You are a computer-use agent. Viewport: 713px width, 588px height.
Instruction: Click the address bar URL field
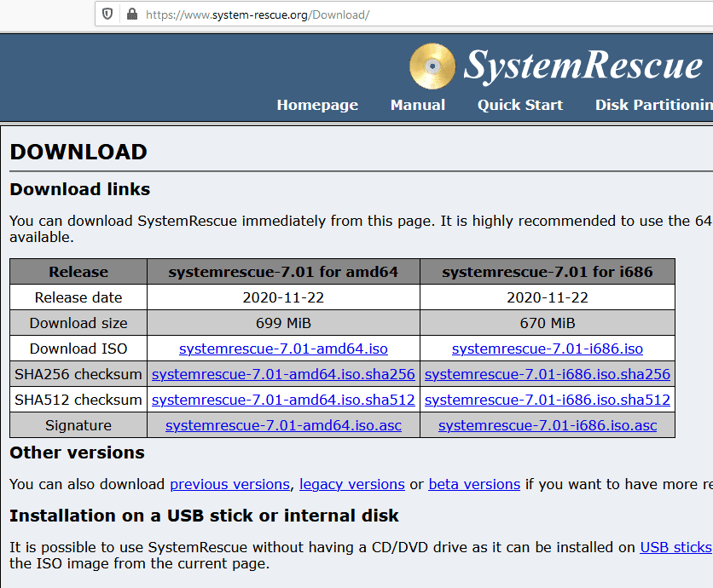click(x=405, y=14)
